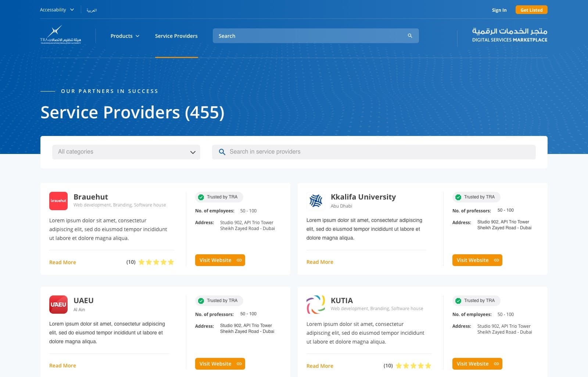This screenshot has width=588, height=377.
Task: Switch language to Arabic
Action: coord(92,10)
